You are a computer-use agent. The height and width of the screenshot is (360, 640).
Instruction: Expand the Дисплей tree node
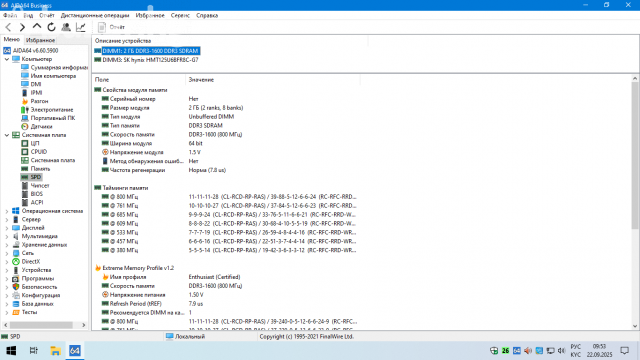[x=7, y=228]
